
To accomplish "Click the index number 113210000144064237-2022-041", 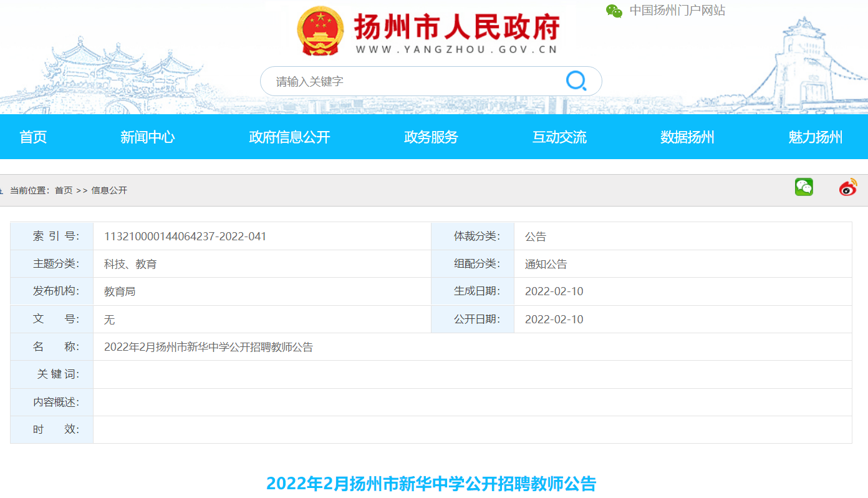I will 185,237.
